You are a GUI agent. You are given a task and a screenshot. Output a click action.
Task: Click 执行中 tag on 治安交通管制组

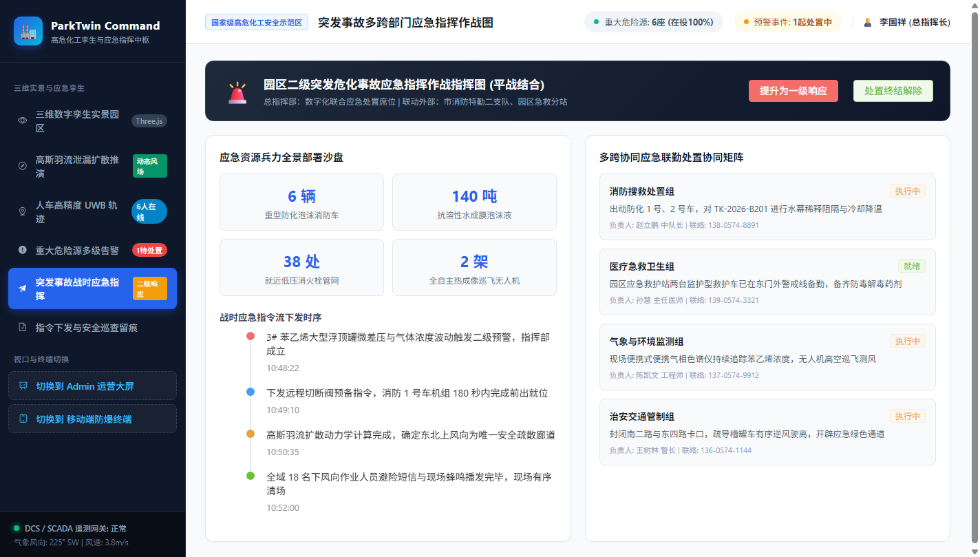pyautogui.click(x=907, y=416)
